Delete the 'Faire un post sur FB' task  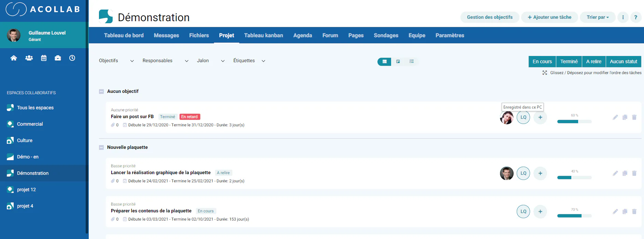click(634, 117)
